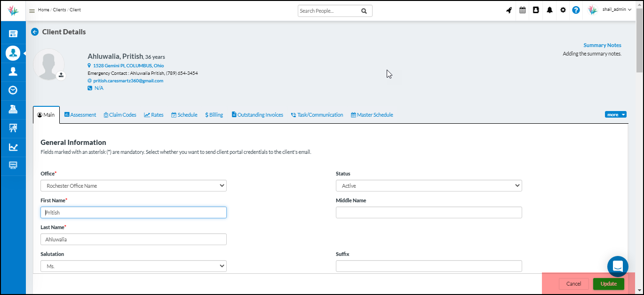Open the chat widget bubble

(x=618, y=266)
